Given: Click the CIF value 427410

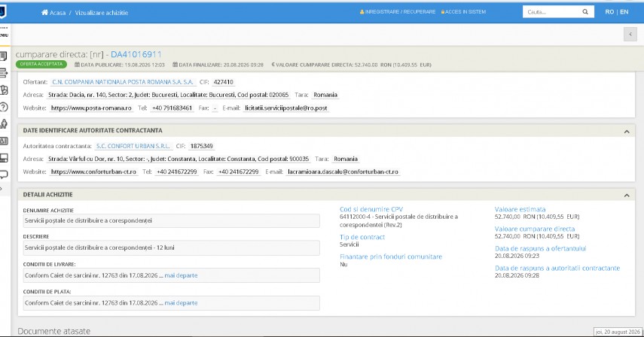Looking at the screenshot, I should (x=224, y=82).
